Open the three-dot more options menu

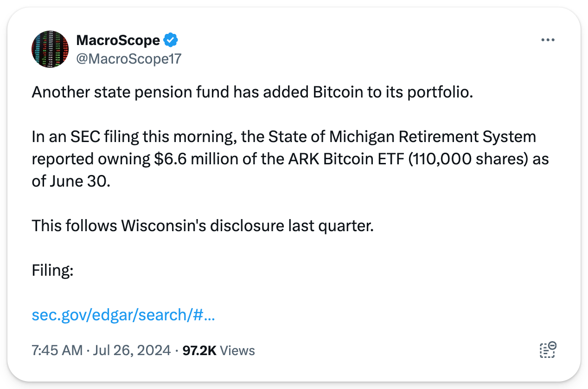pyautogui.click(x=548, y=40)
